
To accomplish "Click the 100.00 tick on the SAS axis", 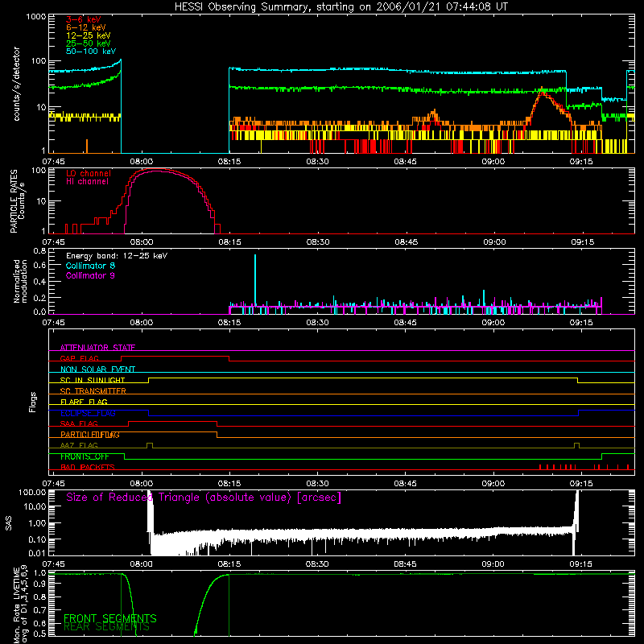I will point(32,492).
